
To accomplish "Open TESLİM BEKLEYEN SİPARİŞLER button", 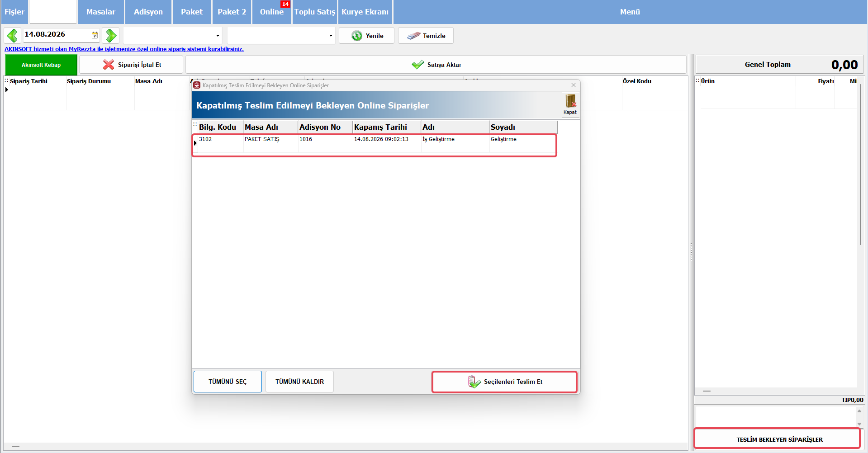I will tap(777, 439).
